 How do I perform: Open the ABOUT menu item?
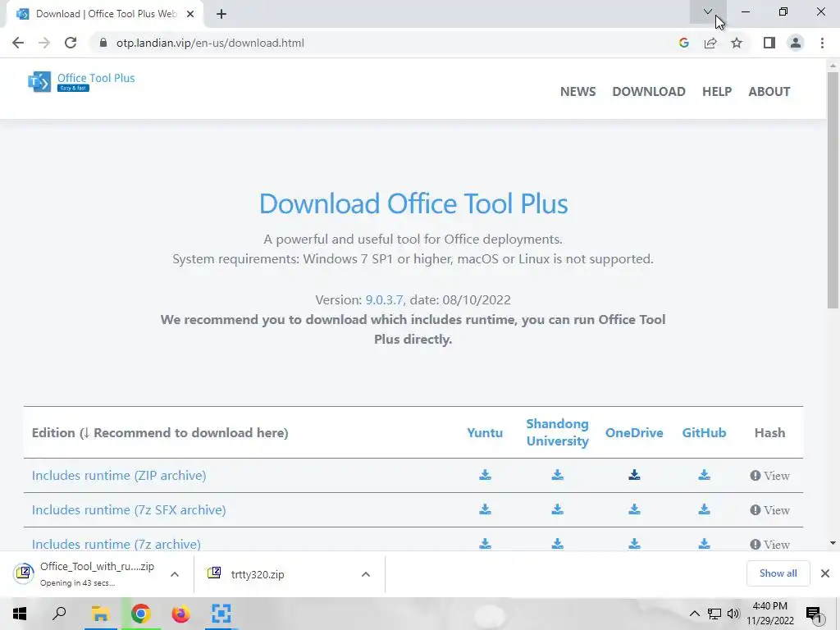click(x=769, y=92)
